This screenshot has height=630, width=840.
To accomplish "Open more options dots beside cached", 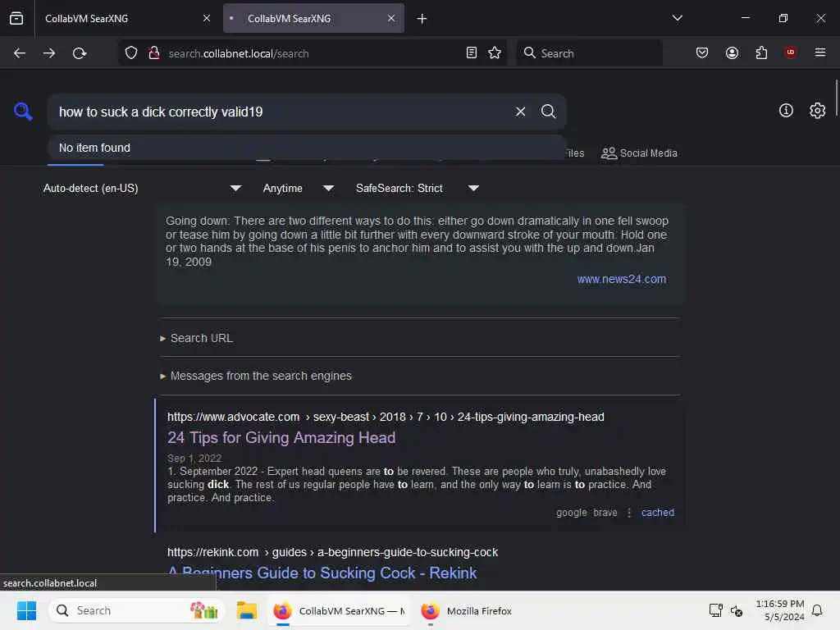I will tap(629, 513).
